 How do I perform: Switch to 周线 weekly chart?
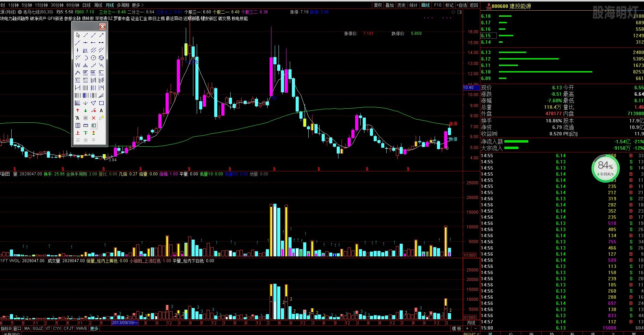tap(98, 5)
